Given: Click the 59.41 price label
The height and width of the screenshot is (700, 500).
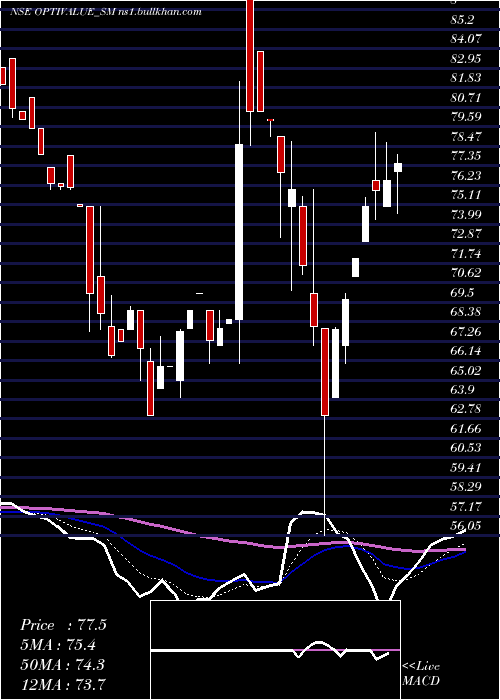Looking at the screenshot, I should point(466,467).
